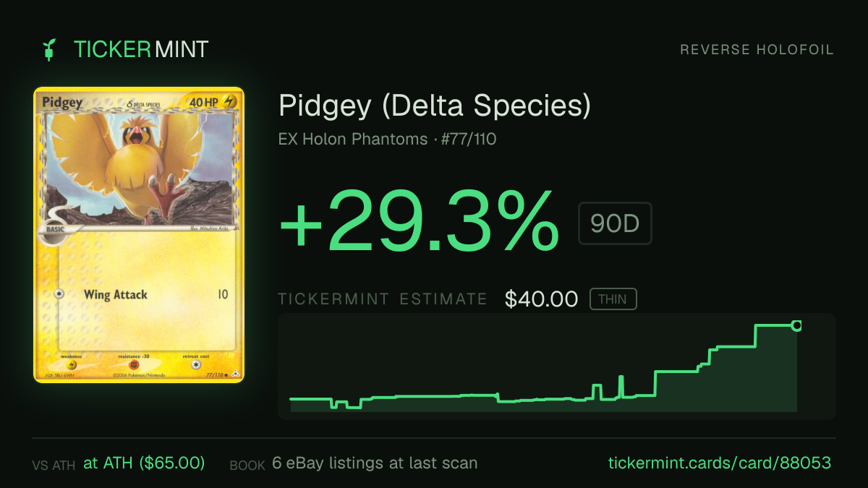Click the weakness energy icon on card
This screenshot has height=488, width=868.
pyautogui.click(x=72, y=365)
